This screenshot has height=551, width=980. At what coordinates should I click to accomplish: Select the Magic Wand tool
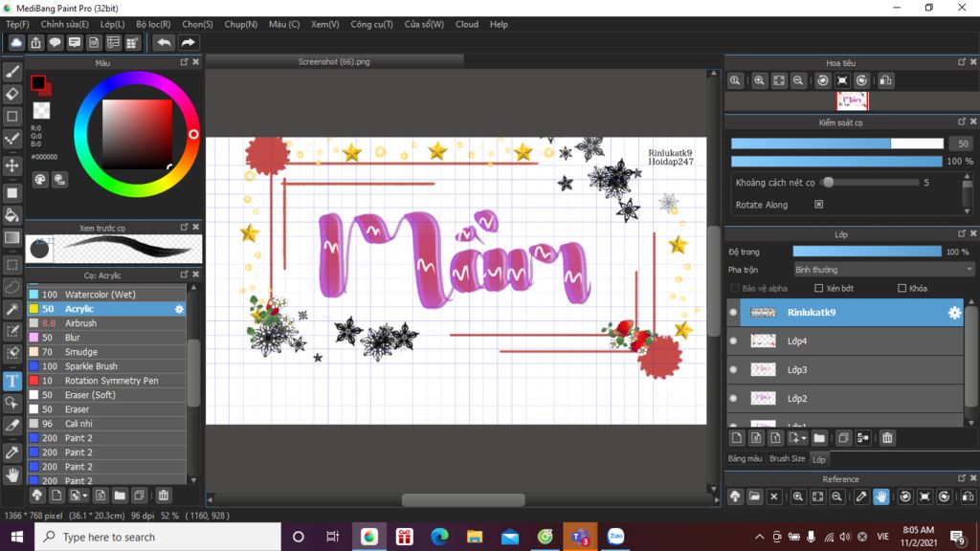point(11,309)
